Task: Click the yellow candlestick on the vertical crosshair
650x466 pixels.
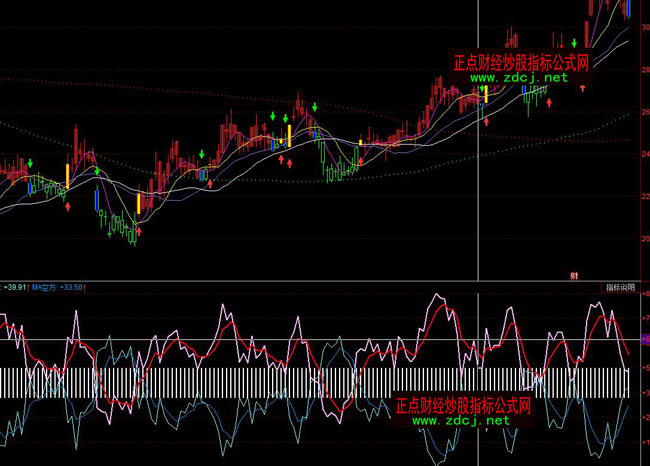Action: pos(486,94)
